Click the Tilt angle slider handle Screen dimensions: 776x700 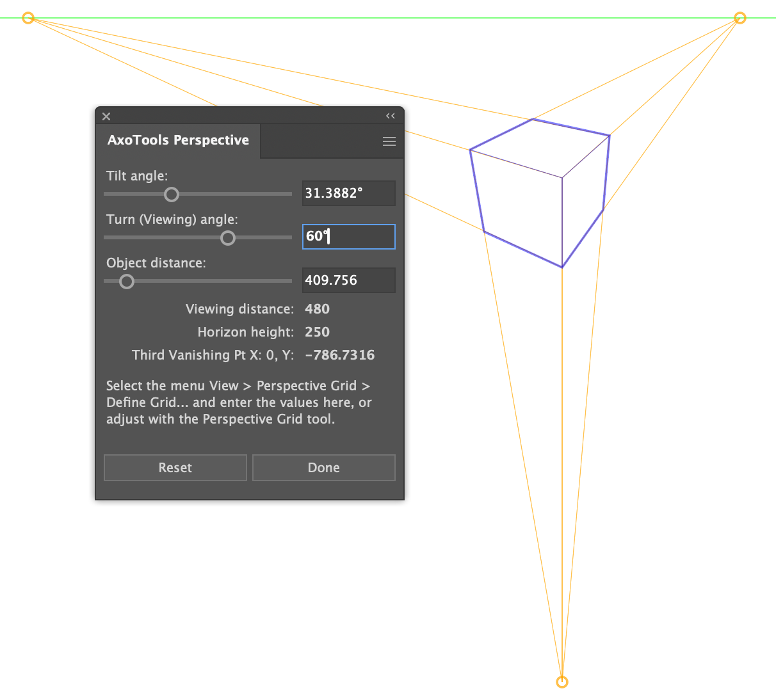pos(172,194)
